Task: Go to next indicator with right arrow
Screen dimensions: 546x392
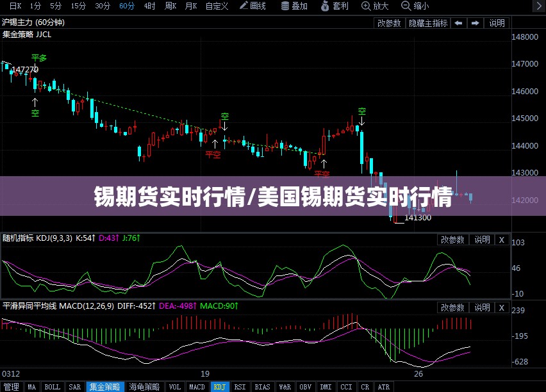Action: (476, 23)
